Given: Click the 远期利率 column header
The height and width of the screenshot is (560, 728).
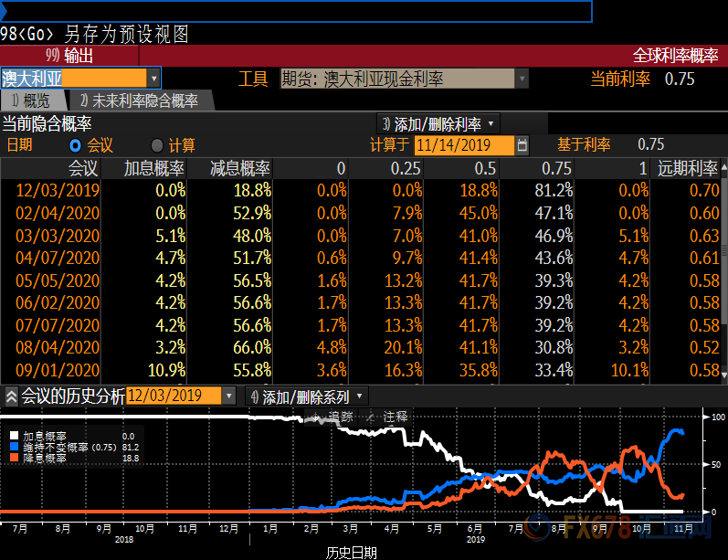Looking at the screenshot, I should click(x=688, y=168).
